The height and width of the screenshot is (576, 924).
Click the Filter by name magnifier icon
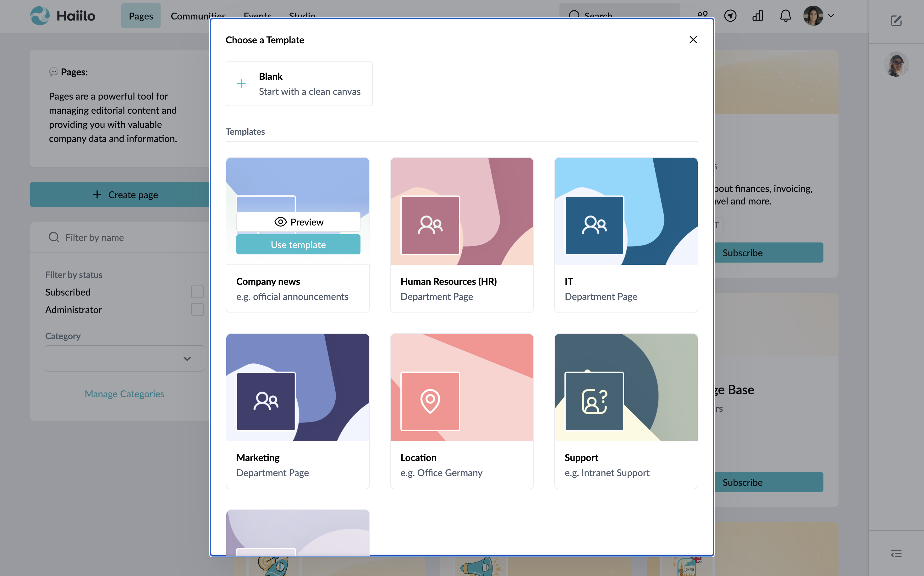tap(54, 237)
